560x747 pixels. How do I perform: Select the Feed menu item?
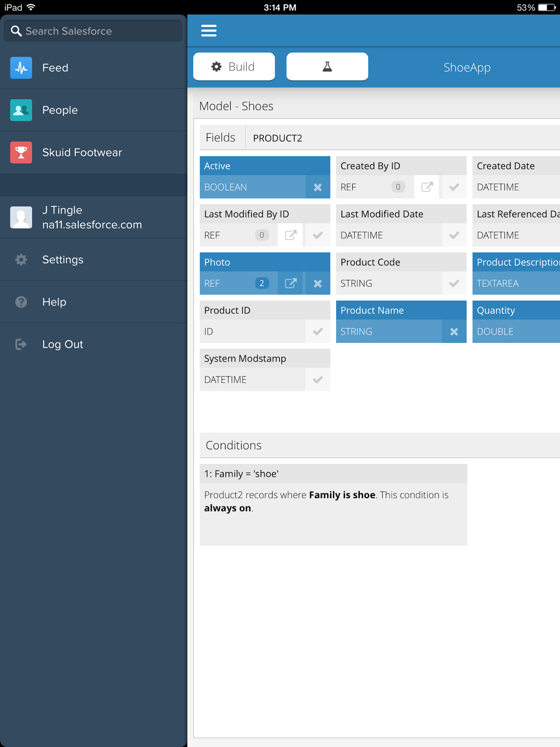[x=94, y=68]
